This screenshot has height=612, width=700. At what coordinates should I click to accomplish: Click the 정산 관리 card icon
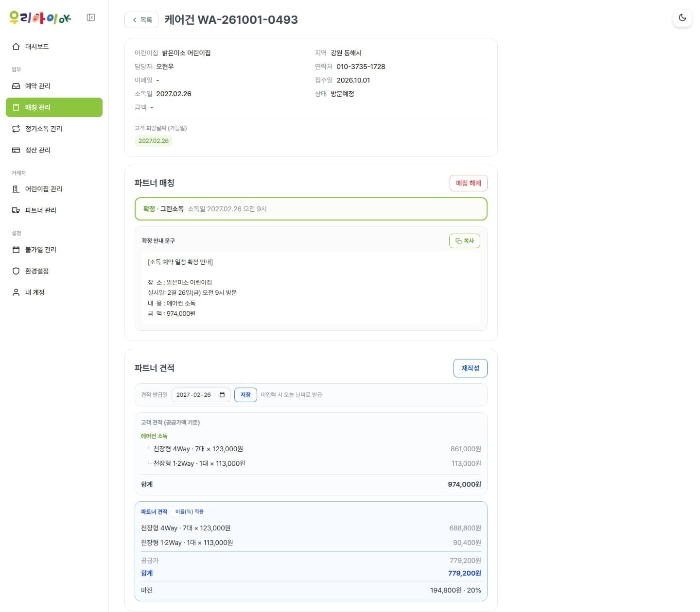[x=16, y=150]
